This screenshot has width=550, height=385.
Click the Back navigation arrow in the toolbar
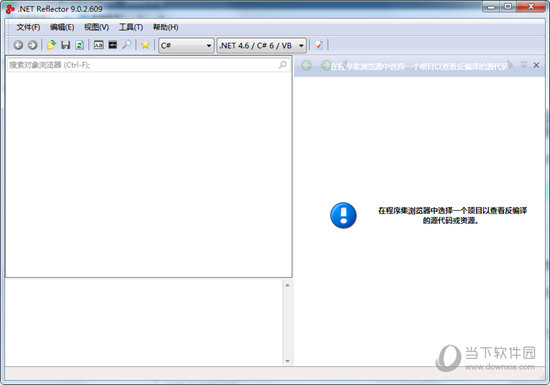click(18, 45)
